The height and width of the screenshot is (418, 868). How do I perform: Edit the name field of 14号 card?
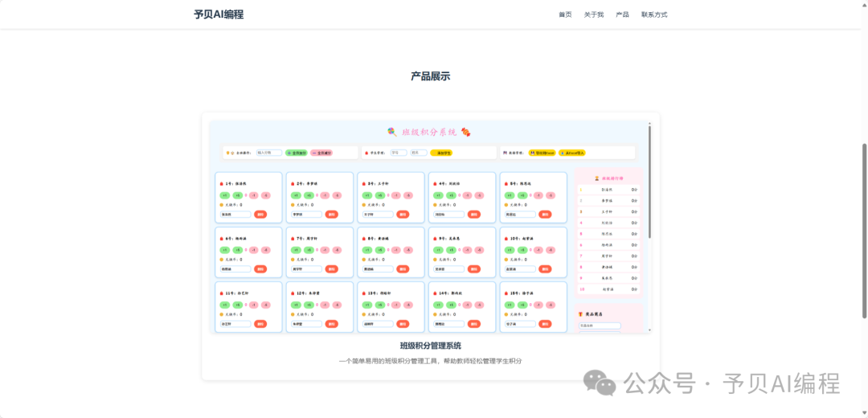pyautogui.click(x=449, y=324)
